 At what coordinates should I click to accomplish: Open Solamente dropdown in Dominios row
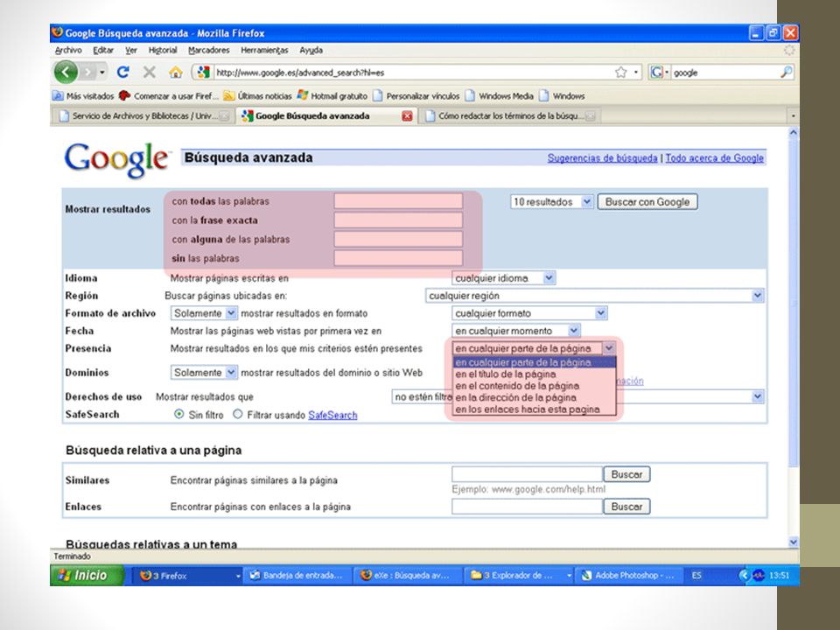tap(204, 373)
